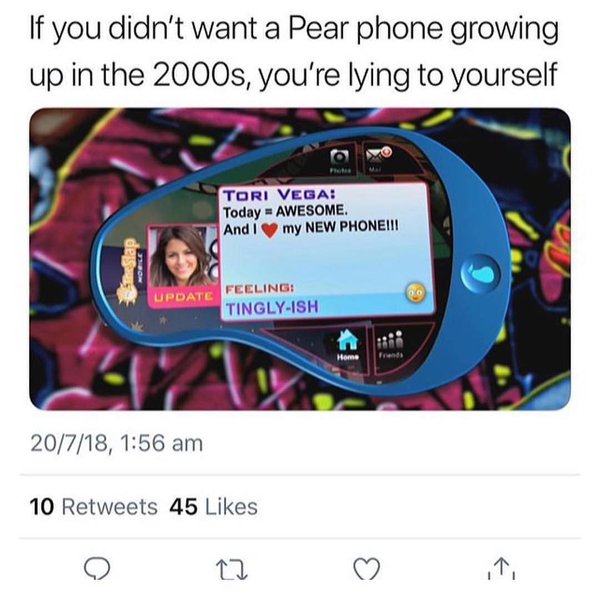The width and height of the screenshot is (600, 600).
Task: Open the Pear phone image attachment
Action: [x=300, y=259]
